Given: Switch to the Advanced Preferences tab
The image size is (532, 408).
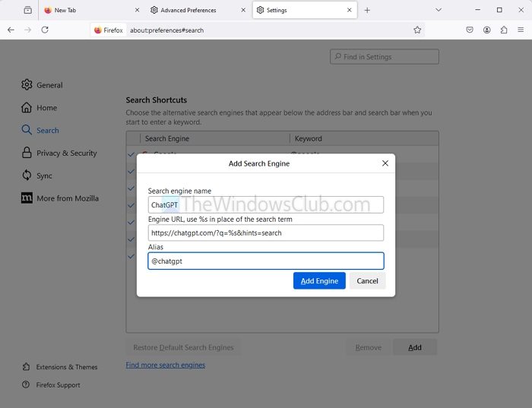Looking at the screenshot, I should click(x=198, y=10).
